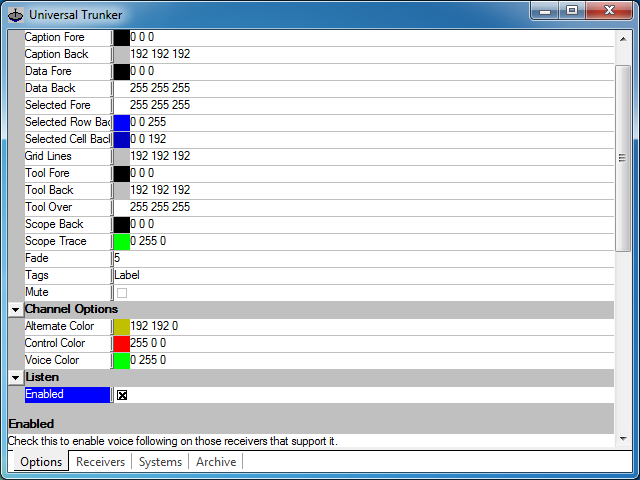Switch to the Systems tab
640x480 pixels.
pyautogui.click(x=160, y=462)
